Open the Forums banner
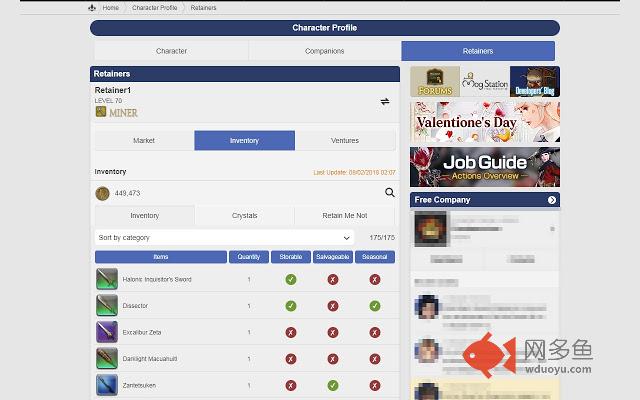Image resolution: width=640 pixels, height=400 pixels. point(435,82)
